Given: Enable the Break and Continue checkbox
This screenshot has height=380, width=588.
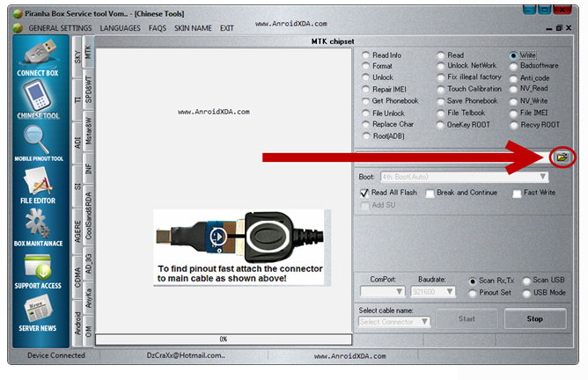Looking at the screenshot, I should [430, 193].
